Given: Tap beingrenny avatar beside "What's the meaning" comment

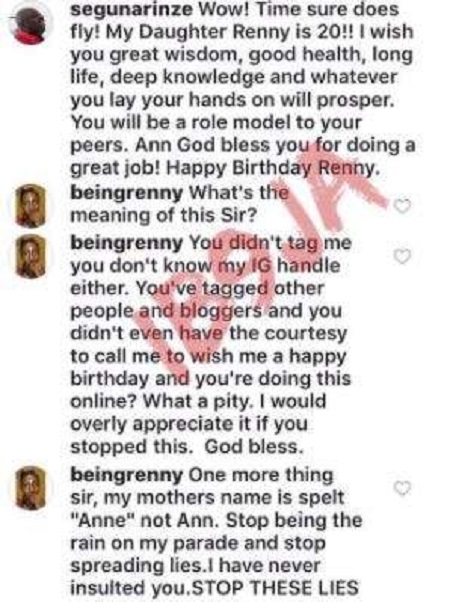Looking at the screenshot, I should (x=30, y=206).
